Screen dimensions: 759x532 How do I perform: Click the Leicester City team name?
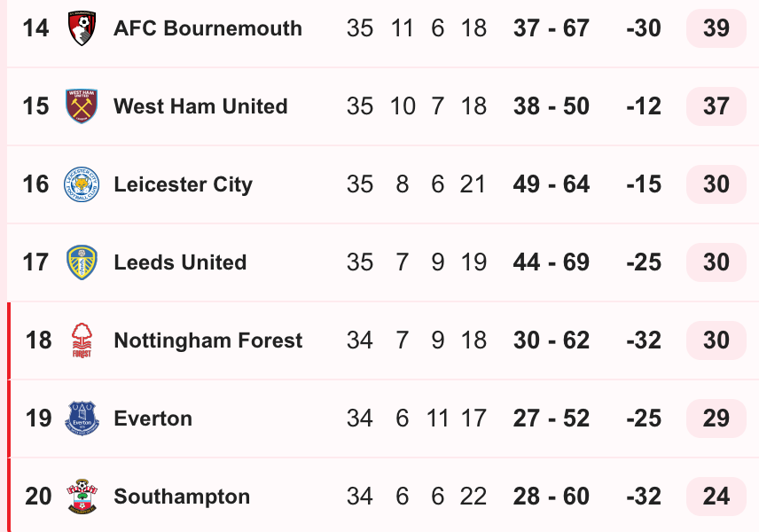coord(183,184)
